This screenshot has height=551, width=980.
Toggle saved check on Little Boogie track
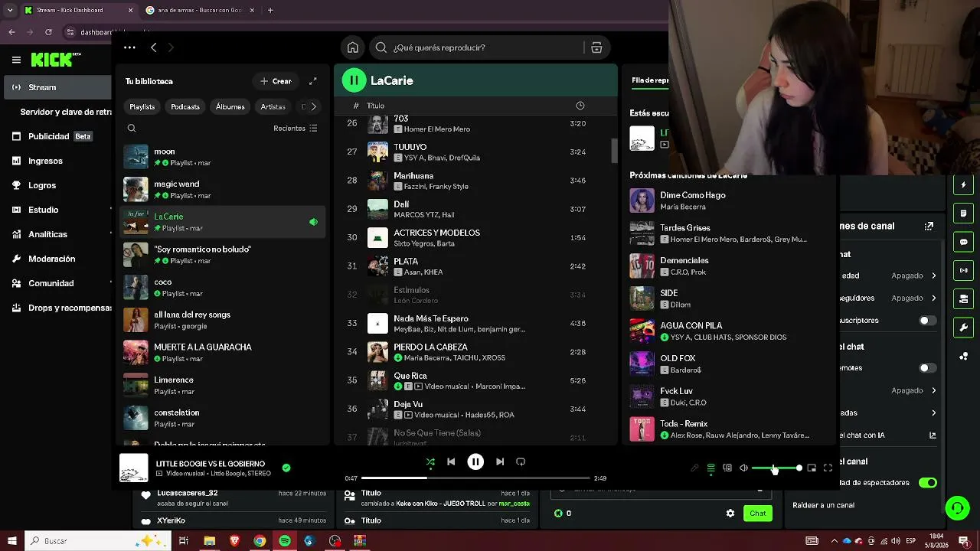pos(286,468)
